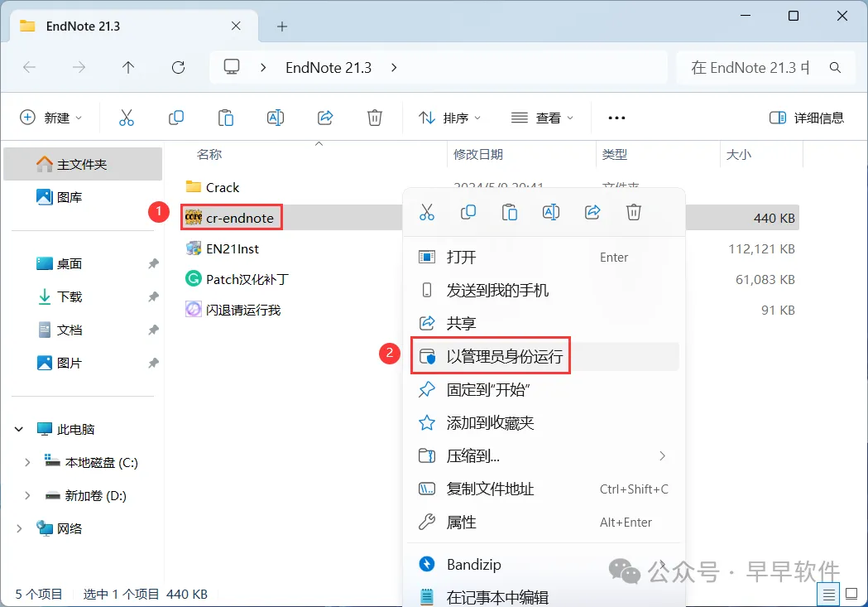Expand the chevron after EndNote 21.3 in the address bar

coord(394,68)
